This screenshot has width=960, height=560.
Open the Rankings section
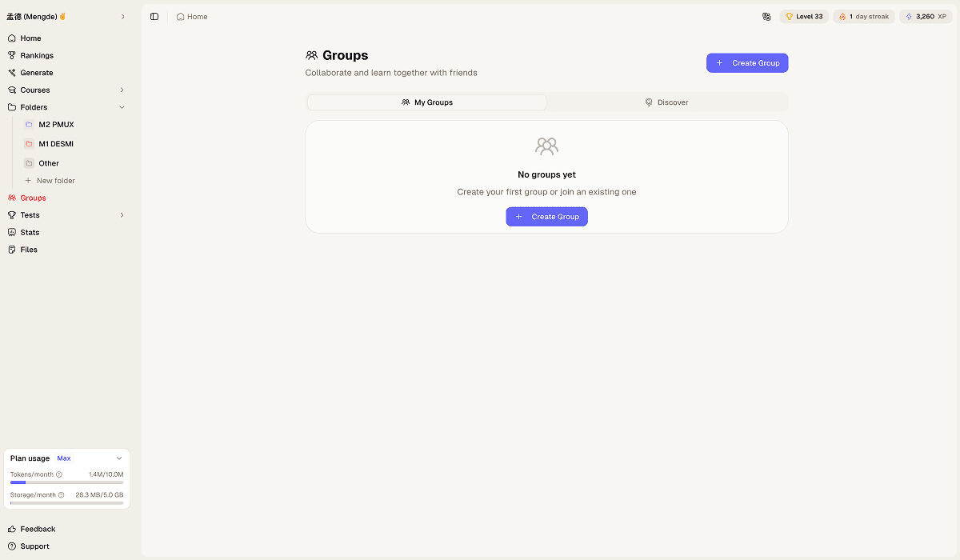point(35,55)
